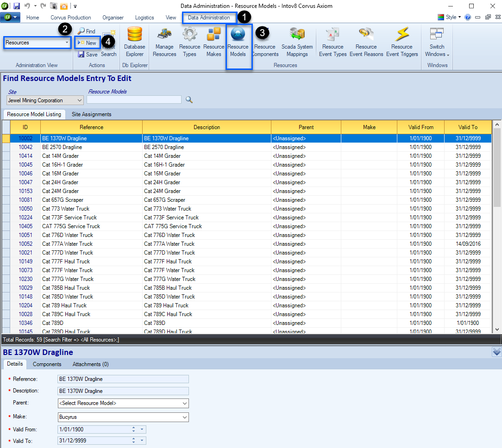Close the child window via ribbon X icon

tap(498, 17)
